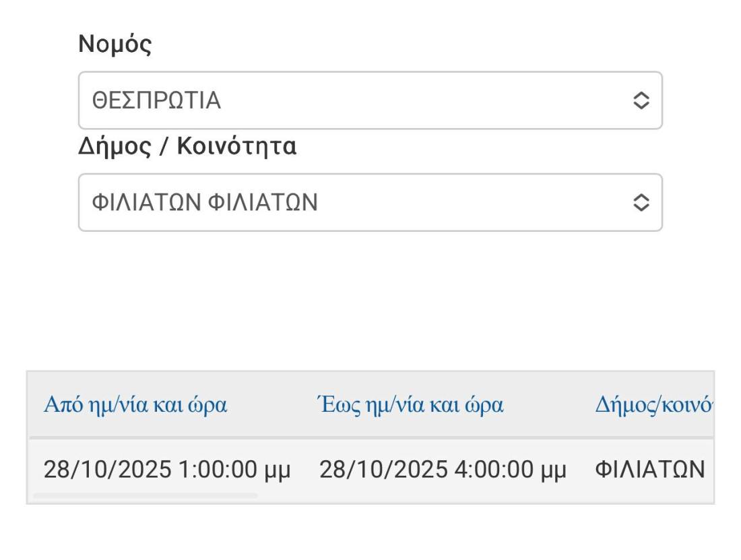Click the ΦΙΛΙΑΤΩΝ ΦΙΛΙΑΤΩΝ selected value text
The image size is (741, 560).
204,203
